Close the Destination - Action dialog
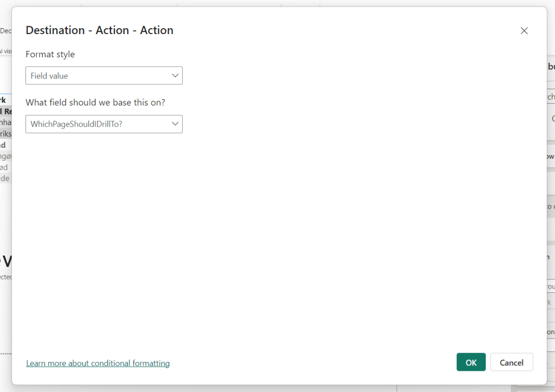555x392 pixels. coord(524,31)
